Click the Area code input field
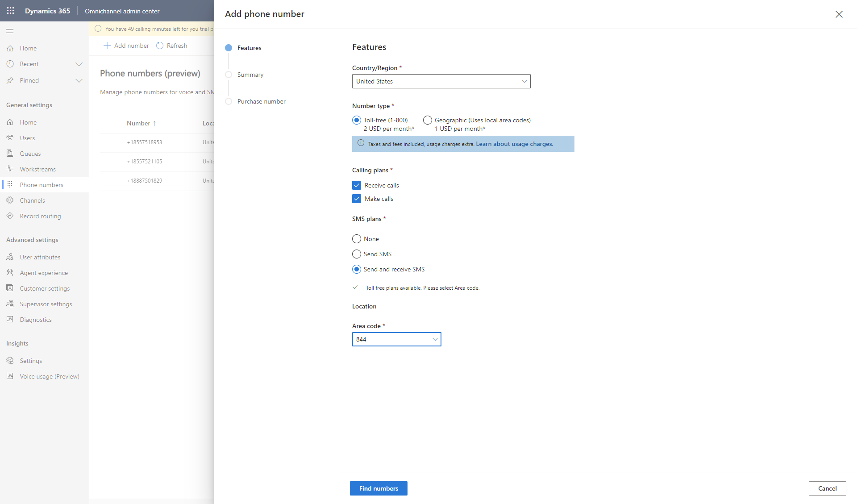 click(x=396, y=339)
